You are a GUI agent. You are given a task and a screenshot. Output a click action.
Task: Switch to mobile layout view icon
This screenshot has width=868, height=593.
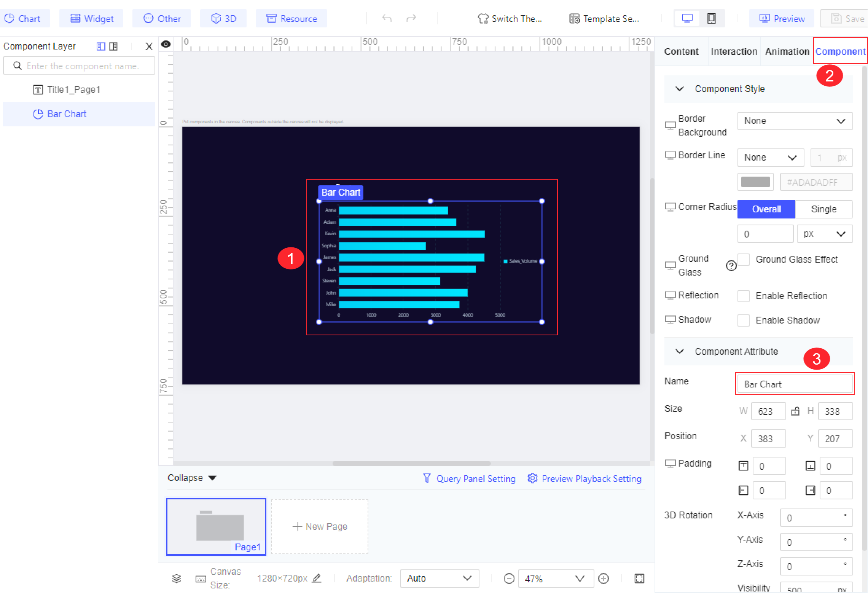click(x=711, y=18)
